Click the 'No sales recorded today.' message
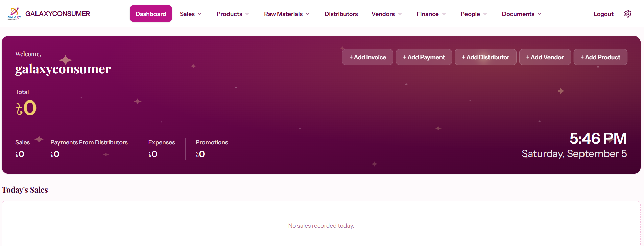The width and height of the screenshot is (644, 246). pos(321,226)
